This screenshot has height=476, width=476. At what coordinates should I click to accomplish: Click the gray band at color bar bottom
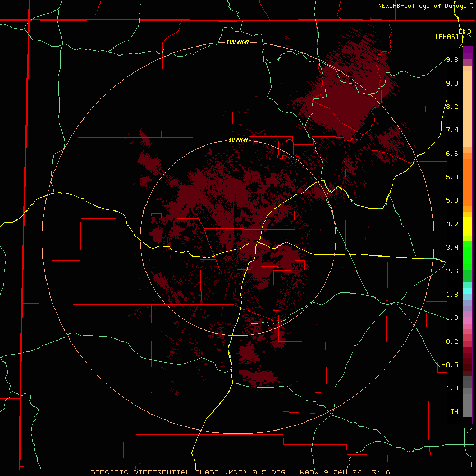coord(467,404)
